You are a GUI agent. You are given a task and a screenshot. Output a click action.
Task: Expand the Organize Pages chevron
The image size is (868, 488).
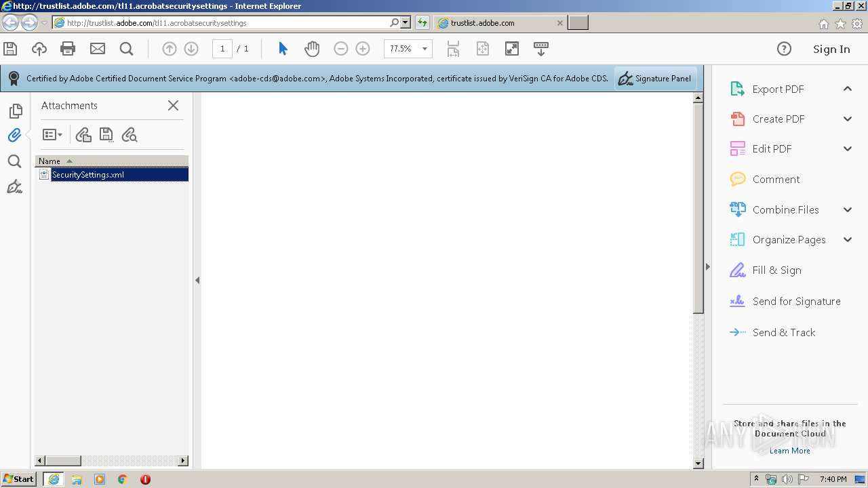coord(848,239)
